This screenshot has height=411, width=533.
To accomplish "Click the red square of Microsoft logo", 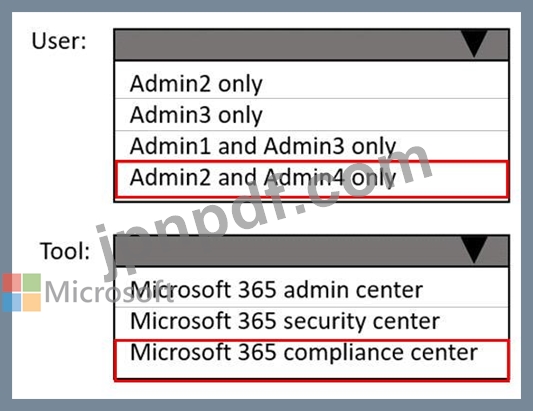I will click(12, 282).
